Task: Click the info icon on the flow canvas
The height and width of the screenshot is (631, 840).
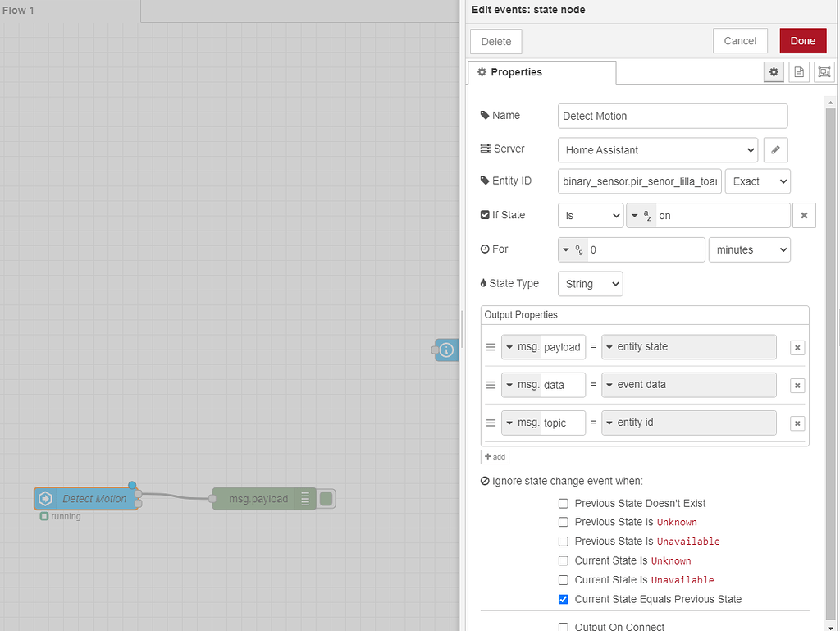Action: pos(445,350)
